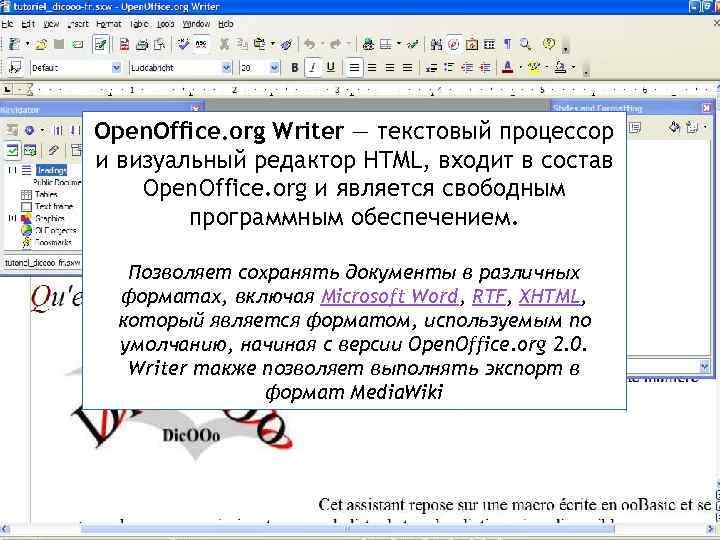
Task: Click the Hyperlink globe icon
Action: click(368, 45)
